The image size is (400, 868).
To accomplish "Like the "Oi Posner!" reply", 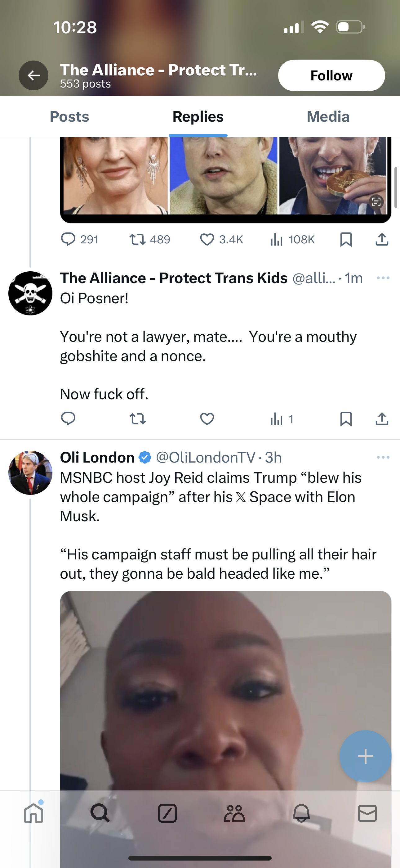I will [207, 419].
